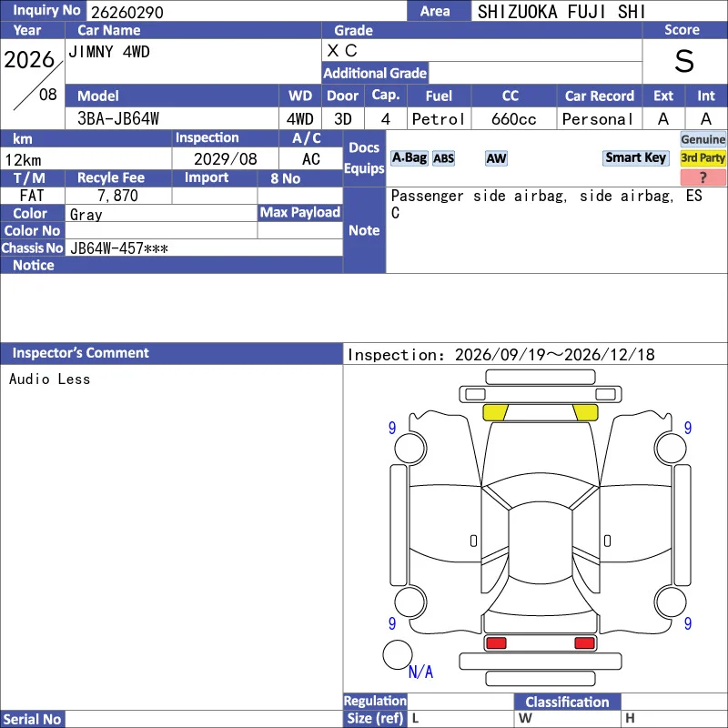This screenshot has height=728, width=728.
Task: Click the yellow 3rd Party tag
Action: 703,158
